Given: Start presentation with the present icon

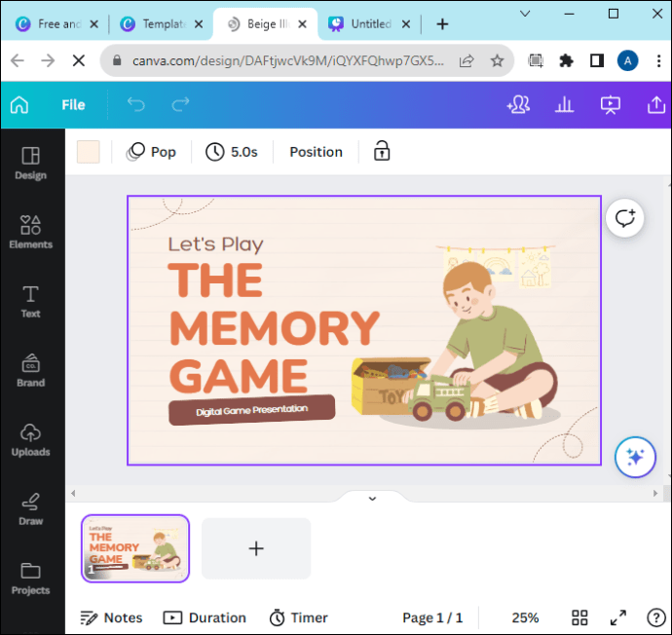Looking at the screenshot, I should tap(611, 105).
